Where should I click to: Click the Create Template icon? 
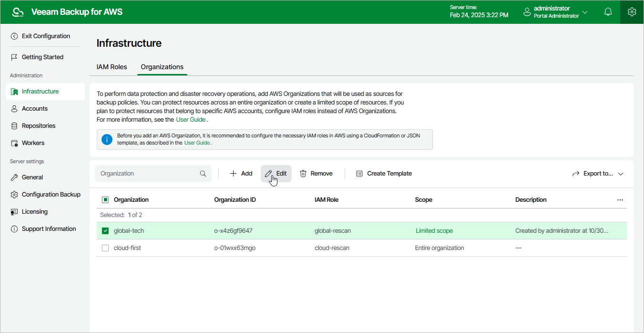(359, 174)
